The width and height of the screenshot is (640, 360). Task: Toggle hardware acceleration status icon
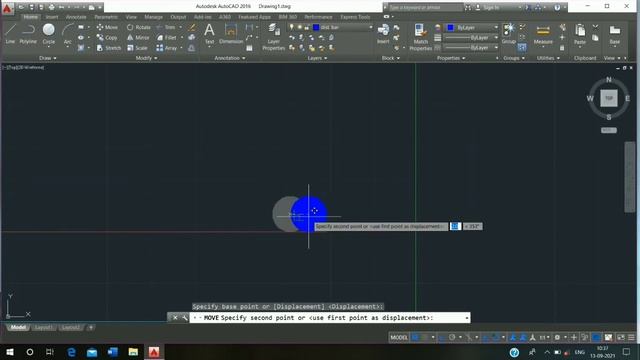point(596,338)
